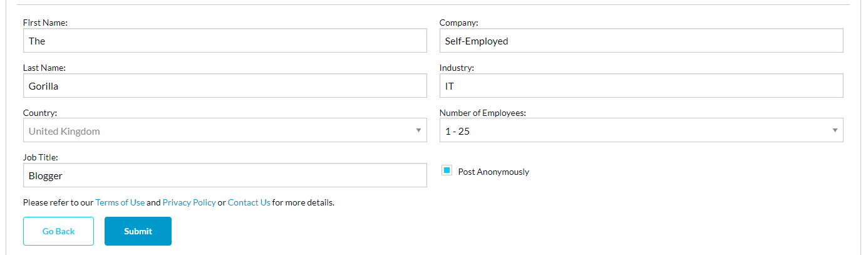Follow the Contact Us link
This screenshot has height=255, width=868.
click(x=249, y=202)
